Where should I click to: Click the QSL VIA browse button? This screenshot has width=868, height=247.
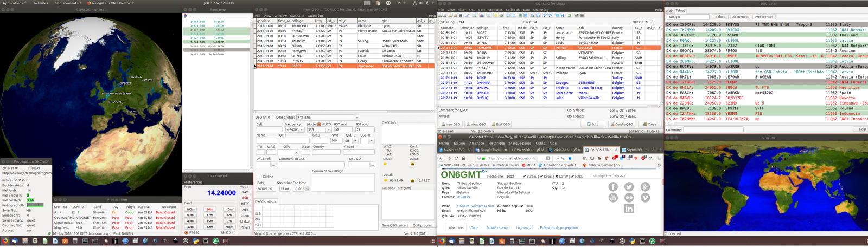[372, 164]
